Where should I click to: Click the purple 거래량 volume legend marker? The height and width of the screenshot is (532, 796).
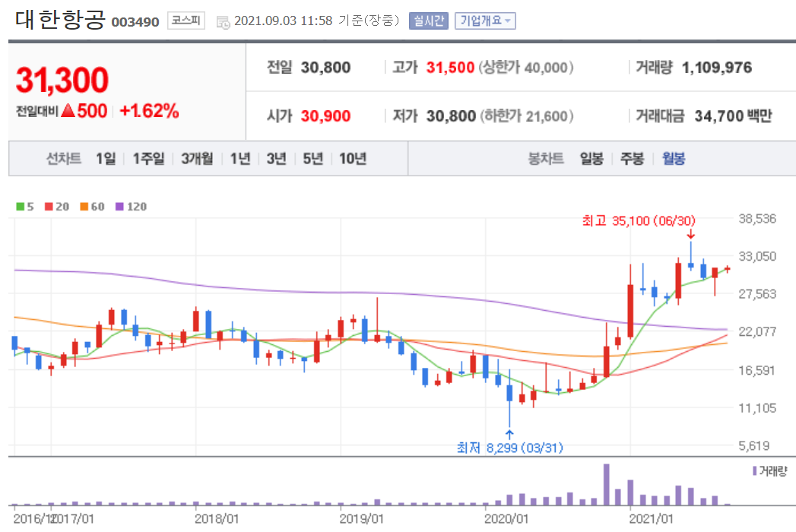pyautogui.click(x=755, y=471)
